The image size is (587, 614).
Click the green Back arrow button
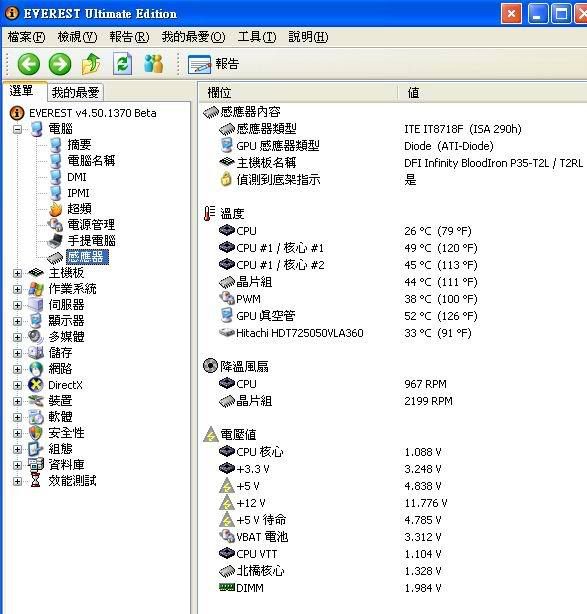pyautogui.click(x=29, y=64)
